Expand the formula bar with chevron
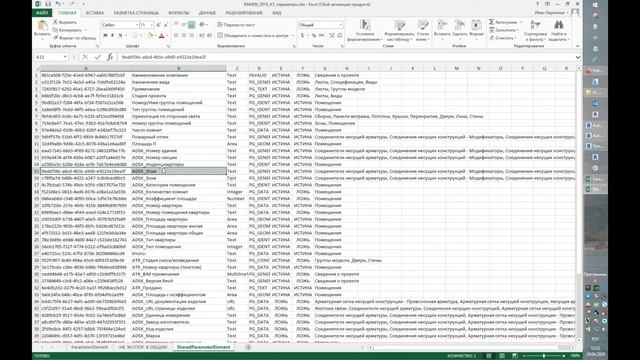Image resolution: width=640 pixels, height=360 pixels. click(x=578, y=57)
